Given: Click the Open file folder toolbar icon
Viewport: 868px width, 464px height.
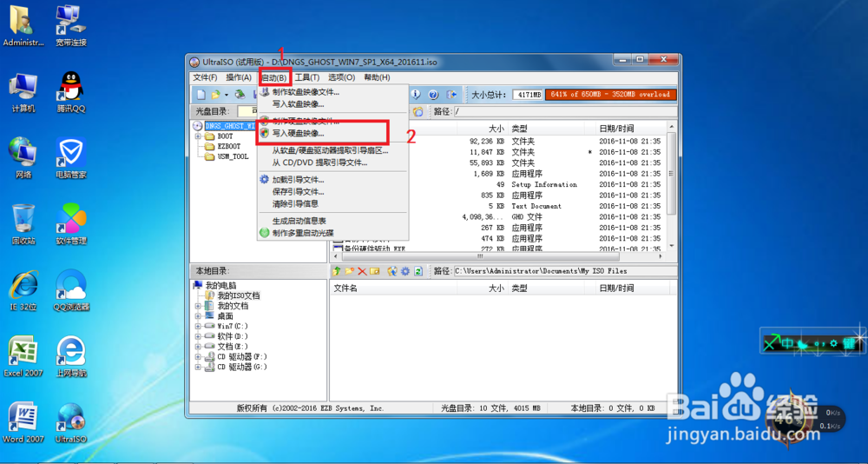Looking at the screenshot, I should tap(216, 95).
